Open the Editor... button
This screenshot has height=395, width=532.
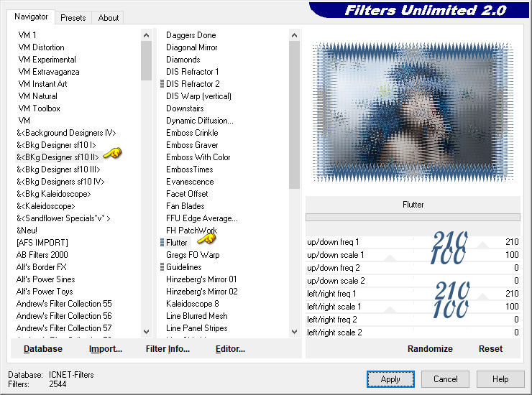[x=230, y=349]
